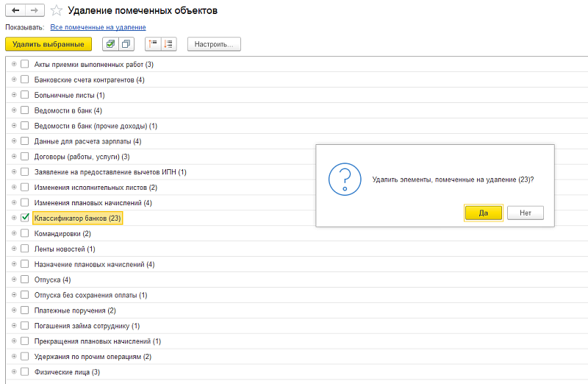The width and height of the screenshot is (588, 384).
Task: Enable the Больничные листы checkbox
Action: click(x=25, y=95)
